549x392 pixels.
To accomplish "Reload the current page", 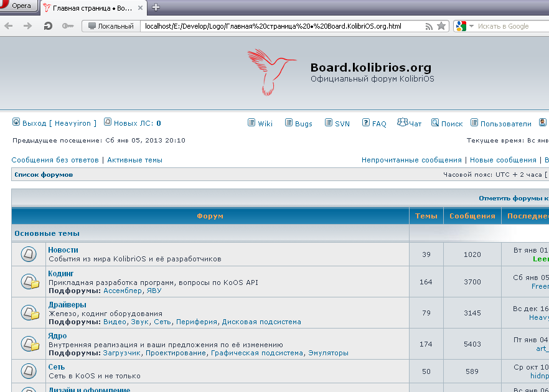I will click(x=47, y=26).
